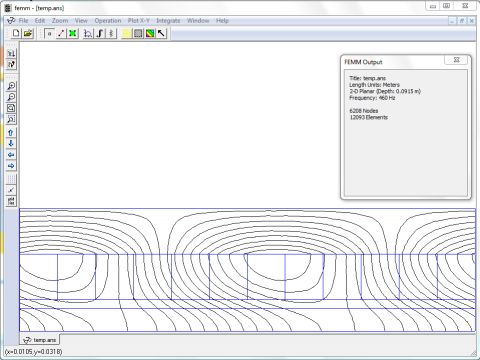Click the yellow contour plot icon

[x=127, y=33]
